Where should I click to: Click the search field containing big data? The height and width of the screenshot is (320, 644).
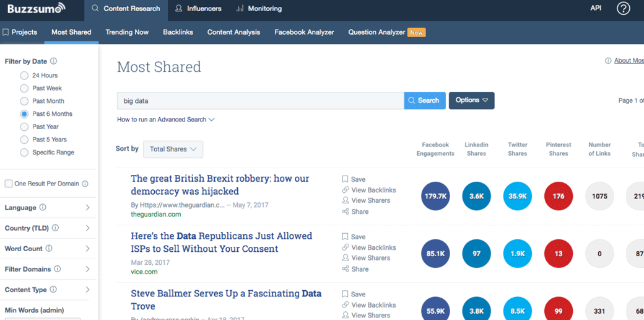260,100
